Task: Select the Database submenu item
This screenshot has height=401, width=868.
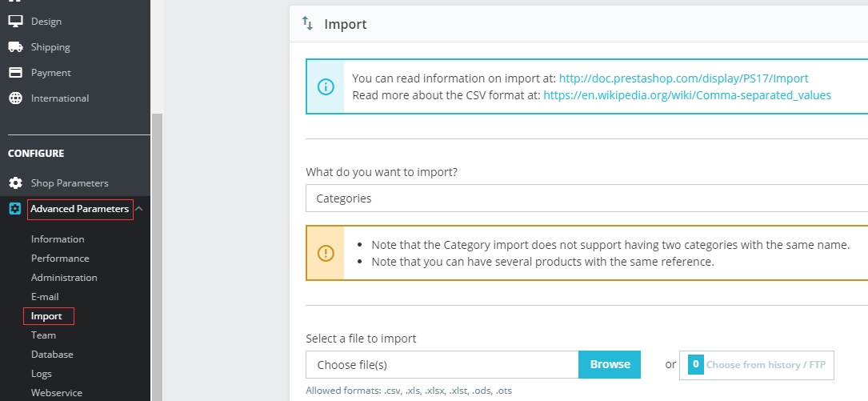Action: pos(52,355)
